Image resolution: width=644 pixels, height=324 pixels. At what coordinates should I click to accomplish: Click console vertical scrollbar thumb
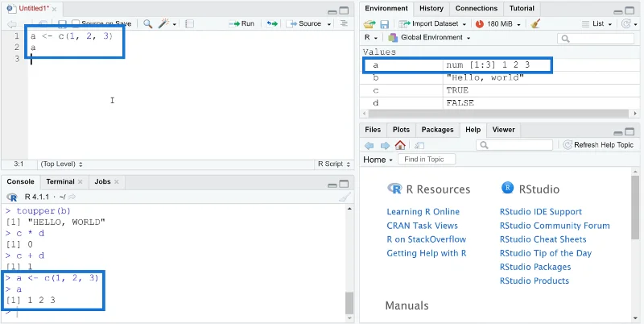pos(349,303)
